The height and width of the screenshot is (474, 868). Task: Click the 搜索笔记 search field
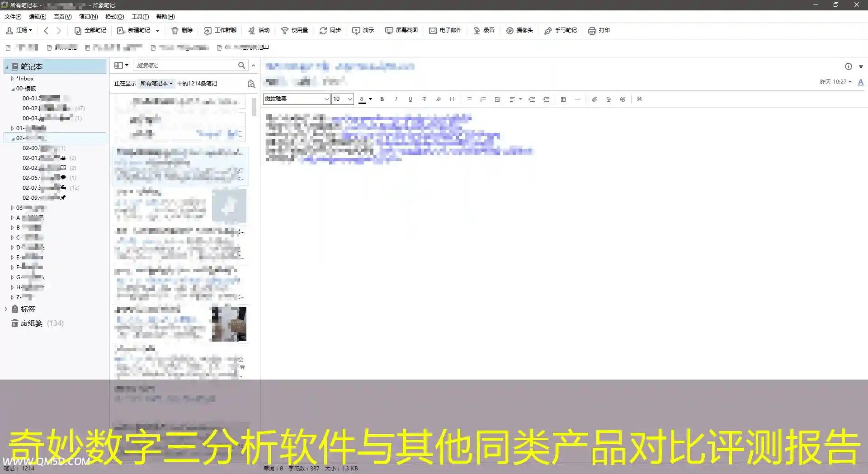pyautogui.click(x=185, y=66)
